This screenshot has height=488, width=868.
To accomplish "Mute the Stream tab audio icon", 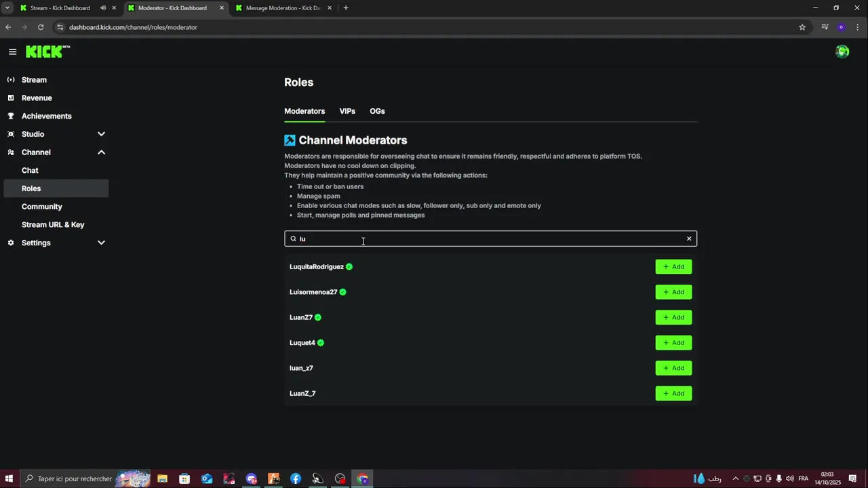I will (103, 8).
